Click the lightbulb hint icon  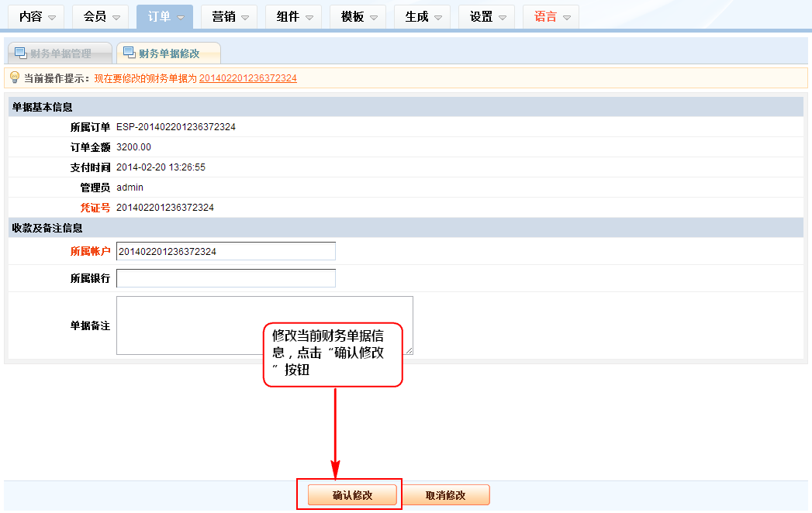(14, 77)
